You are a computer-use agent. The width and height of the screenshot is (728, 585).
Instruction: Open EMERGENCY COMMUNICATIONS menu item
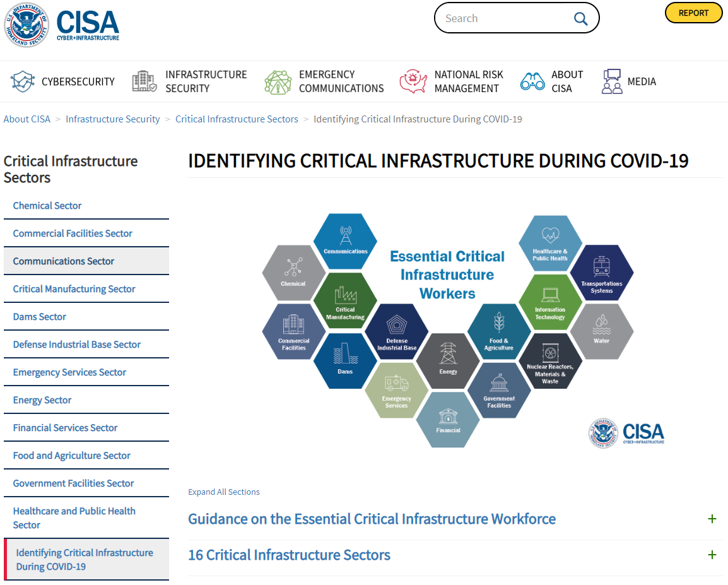coord(341,81)
